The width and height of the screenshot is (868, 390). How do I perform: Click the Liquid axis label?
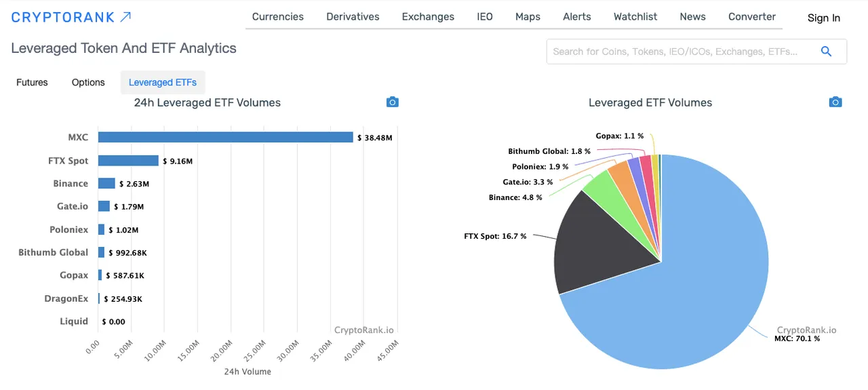(74, 321)
